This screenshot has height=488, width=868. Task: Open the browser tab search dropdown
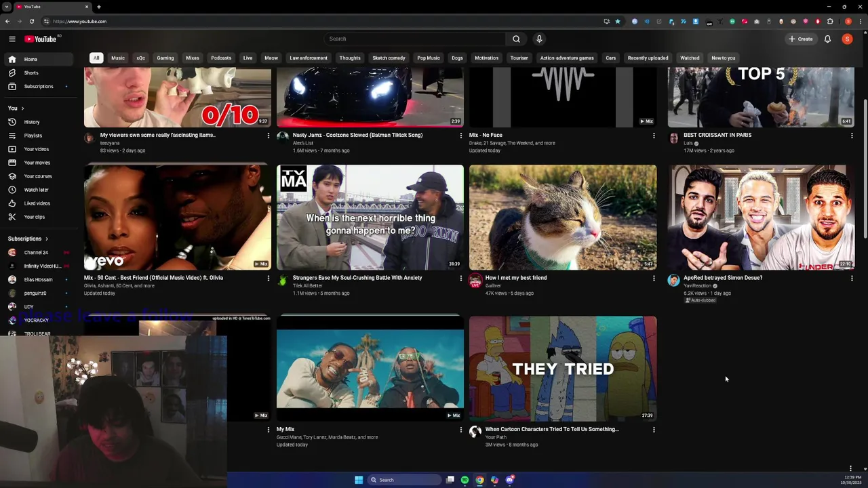6,7
